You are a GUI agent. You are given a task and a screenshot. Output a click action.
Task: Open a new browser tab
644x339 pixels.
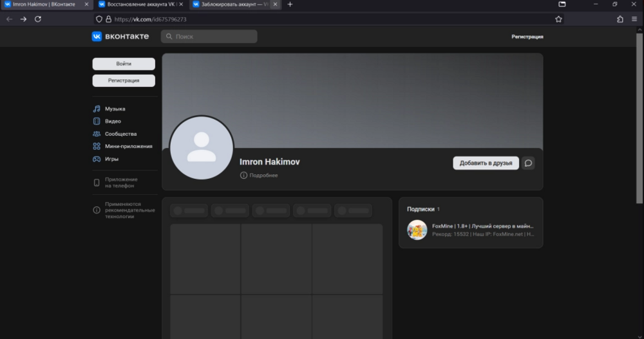[x=290, y=4]
